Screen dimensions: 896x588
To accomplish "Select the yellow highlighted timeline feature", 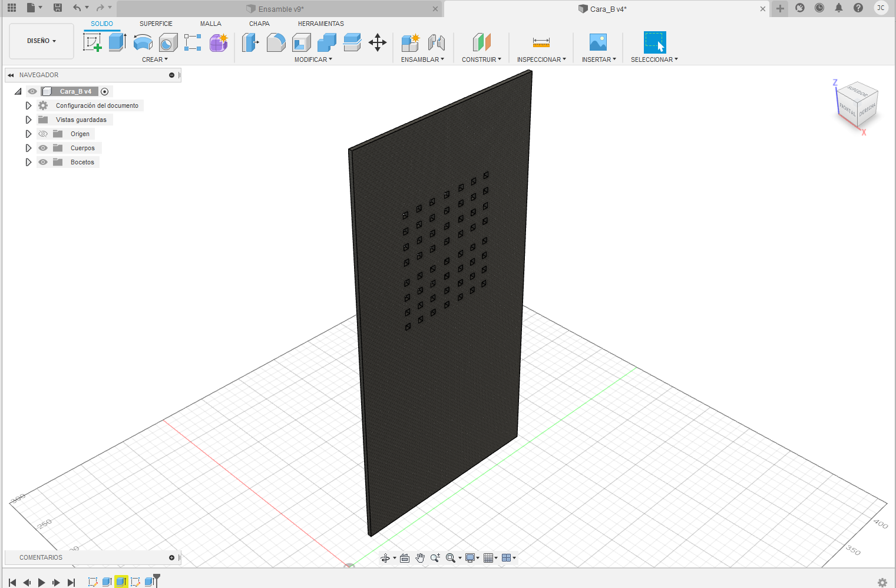I will [121, 582].
